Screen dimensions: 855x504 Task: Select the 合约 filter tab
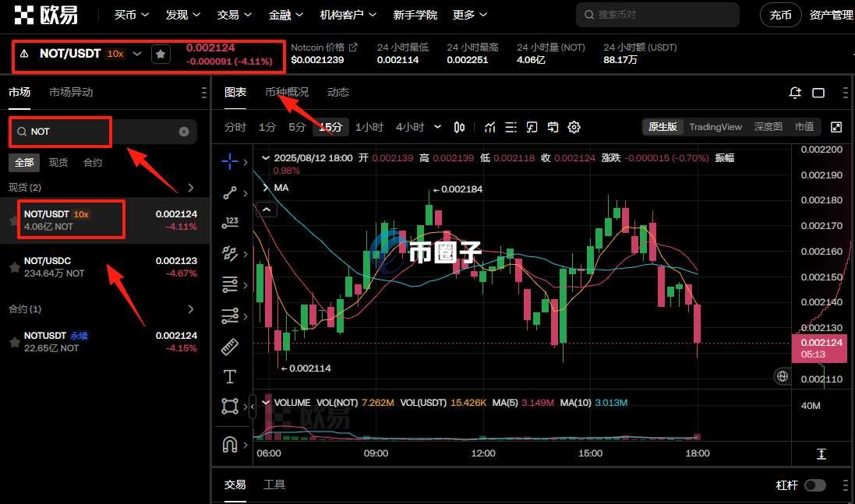coord(93,163)
